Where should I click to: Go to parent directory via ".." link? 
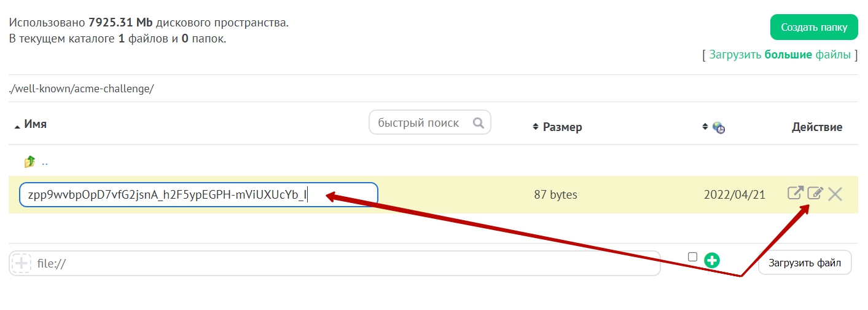click(45, 162)
